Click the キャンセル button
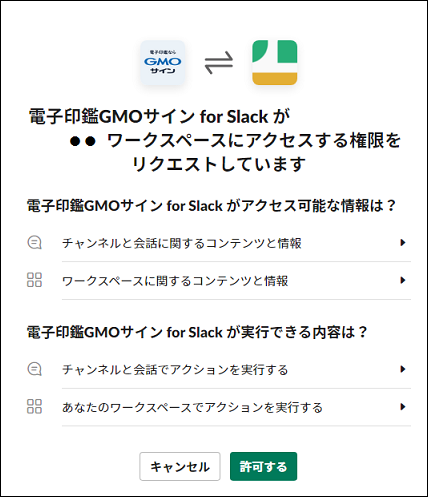The height and width of the screenshot is (497, 428). (180, 466)
